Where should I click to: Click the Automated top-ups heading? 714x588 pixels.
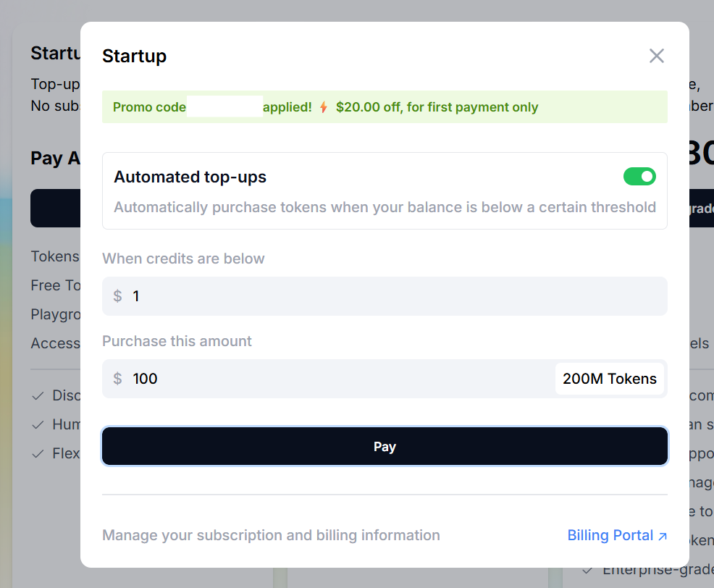190,177
